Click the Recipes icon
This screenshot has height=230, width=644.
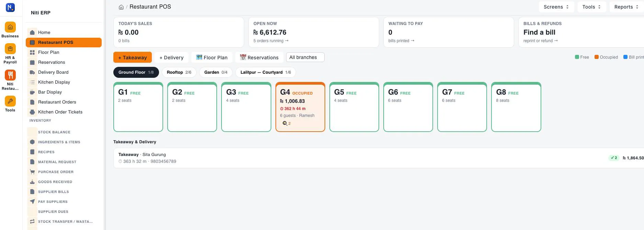32,152
